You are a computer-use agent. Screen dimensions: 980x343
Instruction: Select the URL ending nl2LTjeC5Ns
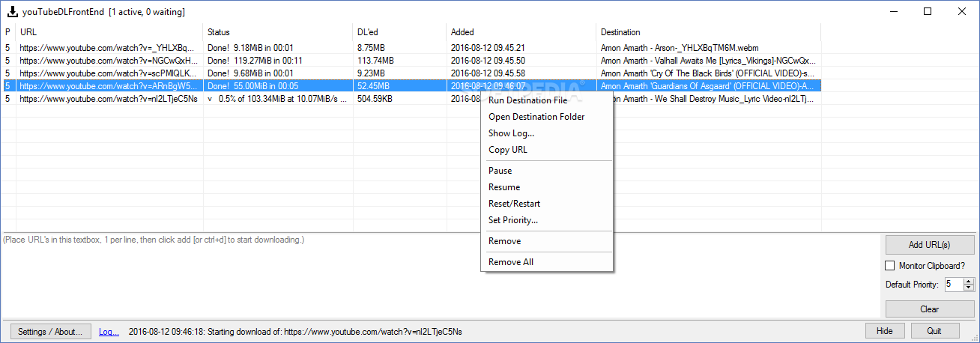click(109, 99)
